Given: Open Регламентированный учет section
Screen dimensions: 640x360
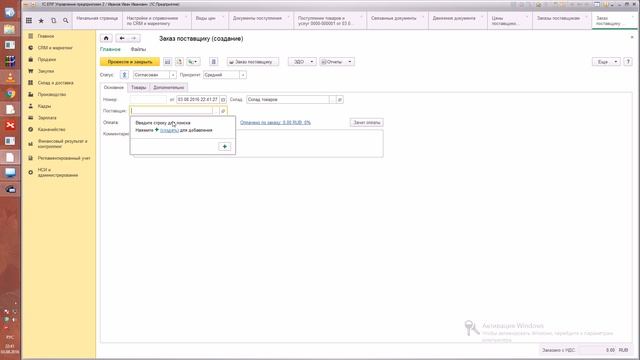Looking at the screenshot, I should point(64,158).
